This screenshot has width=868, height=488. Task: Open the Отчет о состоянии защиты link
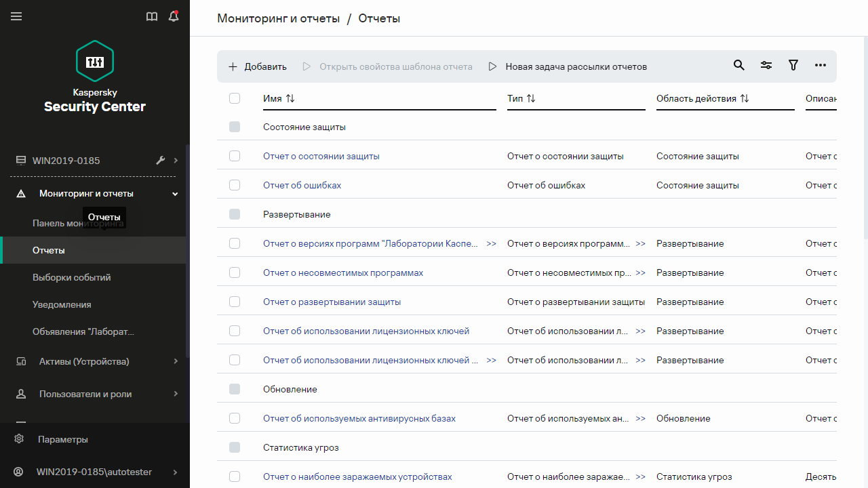[321, 156]
